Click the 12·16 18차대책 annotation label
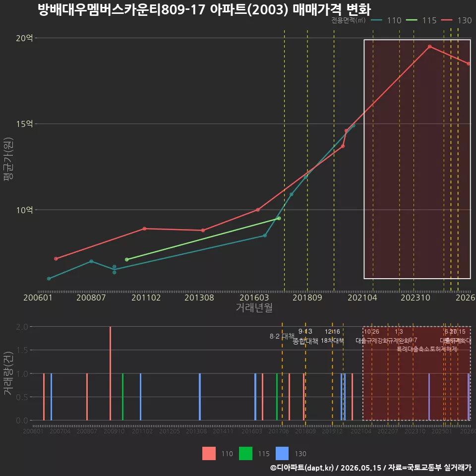This screenshot has height=476, width=476. coord(332,336)
